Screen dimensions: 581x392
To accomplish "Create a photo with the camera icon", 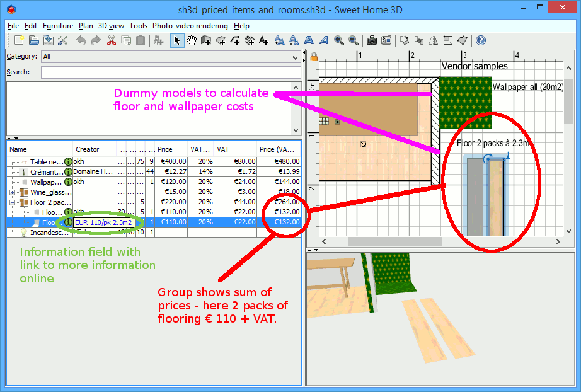I will (x=372, y=40).
